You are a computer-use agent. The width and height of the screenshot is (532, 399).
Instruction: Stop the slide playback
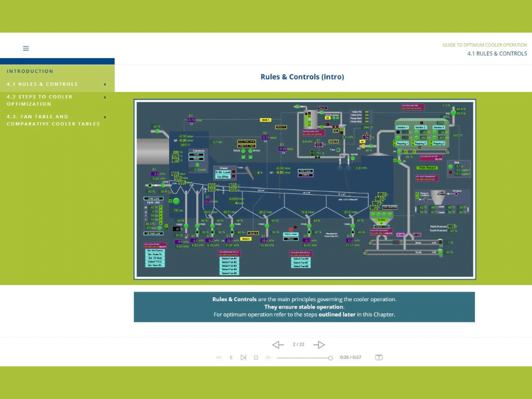[256, 357]
